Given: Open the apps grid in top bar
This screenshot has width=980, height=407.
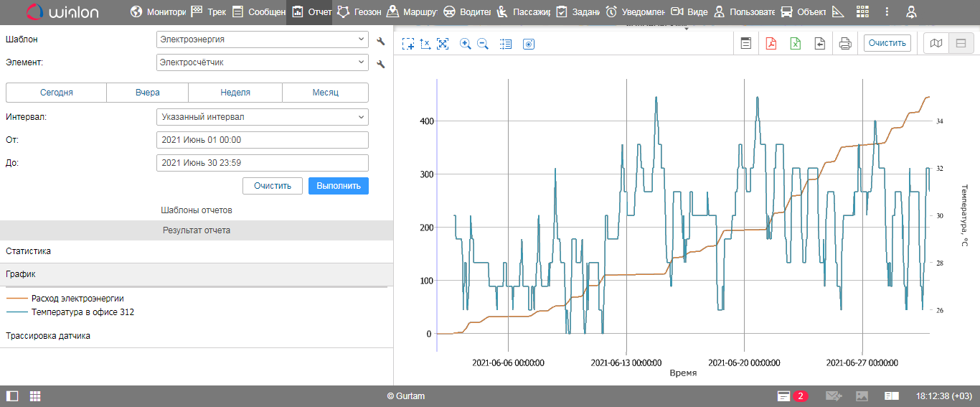Looking at the screenshot, I should tap(863, 12).
